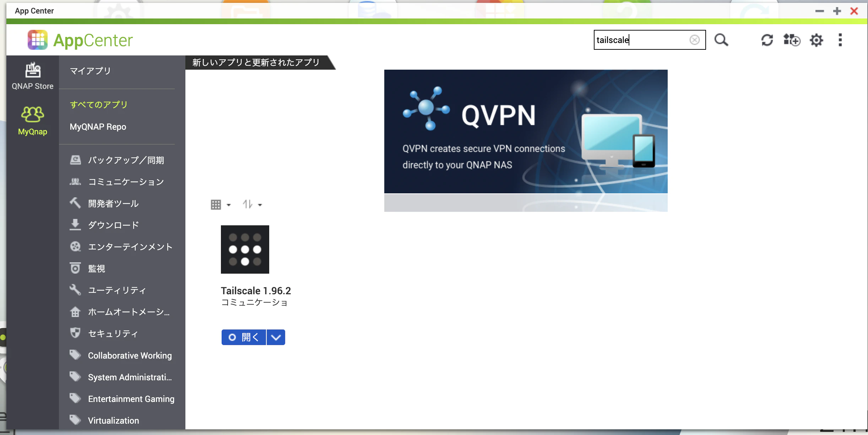Click the AppCenter logo icon
This screenshot has width=868, height=435.
click(38, 40)
